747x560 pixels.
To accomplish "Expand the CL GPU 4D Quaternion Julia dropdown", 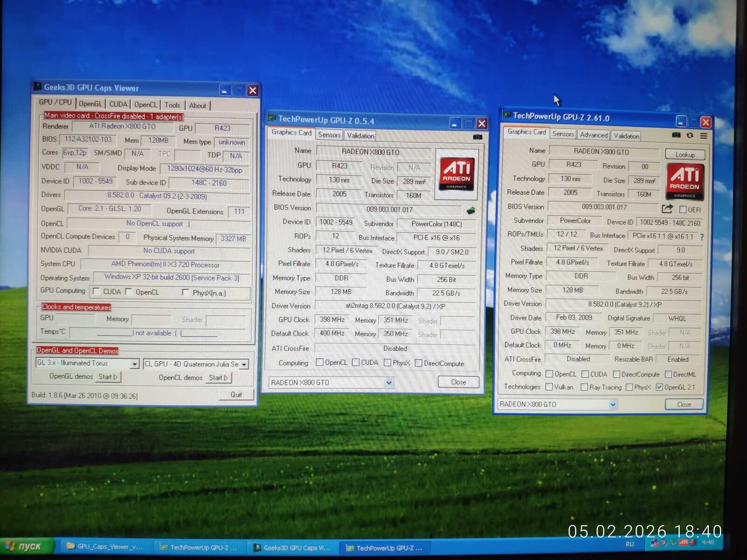I will [244, 364].
